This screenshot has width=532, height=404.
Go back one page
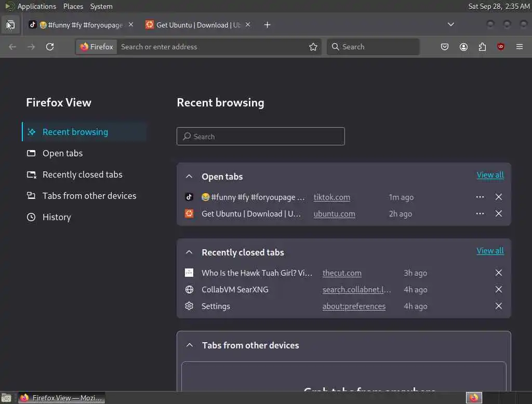click(x=12, y=47)
